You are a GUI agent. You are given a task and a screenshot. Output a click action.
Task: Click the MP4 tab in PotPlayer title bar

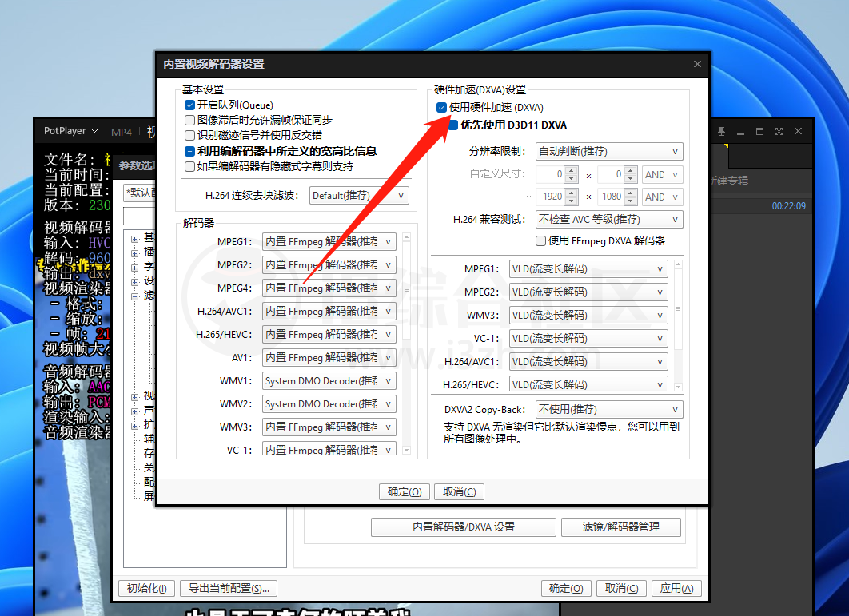pos(122,132)
